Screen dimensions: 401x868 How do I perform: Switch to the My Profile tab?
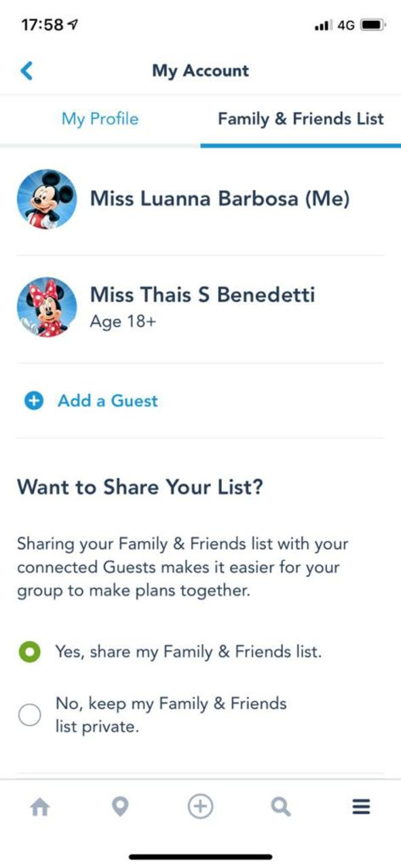(100, 119)
